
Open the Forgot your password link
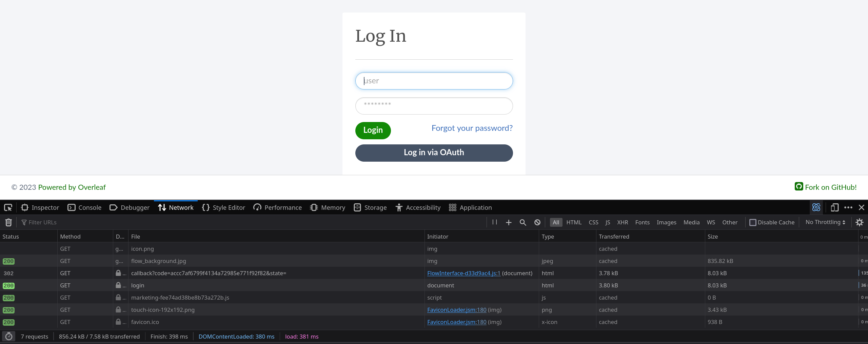[x=472, y=128]
